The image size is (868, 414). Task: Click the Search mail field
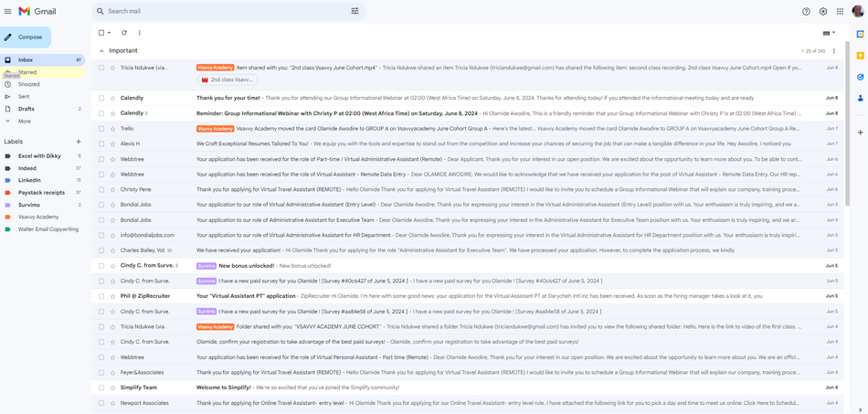(228, 11)
